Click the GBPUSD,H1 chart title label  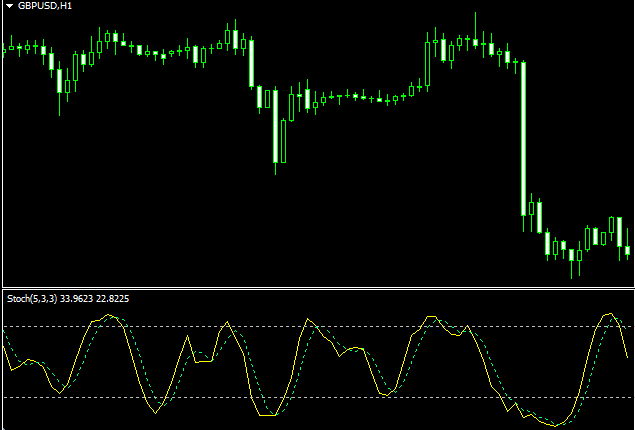tap(45, 6)
